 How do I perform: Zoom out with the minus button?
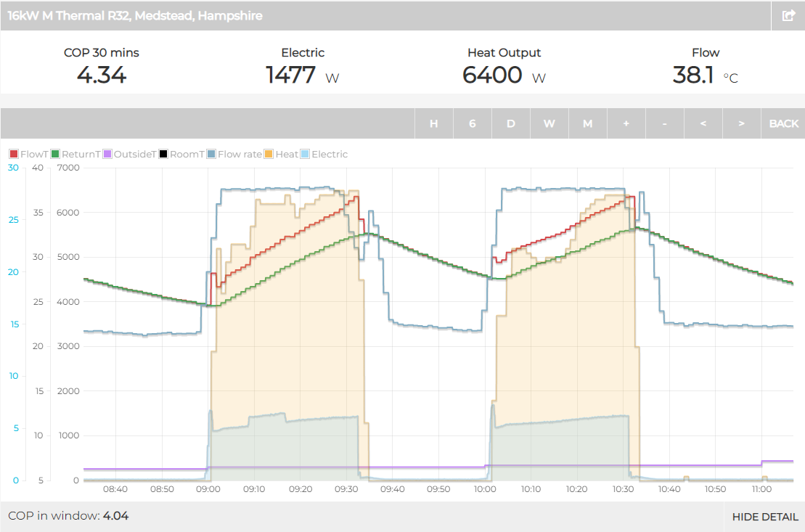[664, 123]
